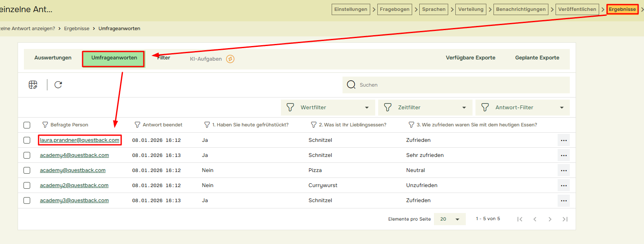Open the Verfügbare Exporte tab
This screenshot has width=644, height=244.
470,58
